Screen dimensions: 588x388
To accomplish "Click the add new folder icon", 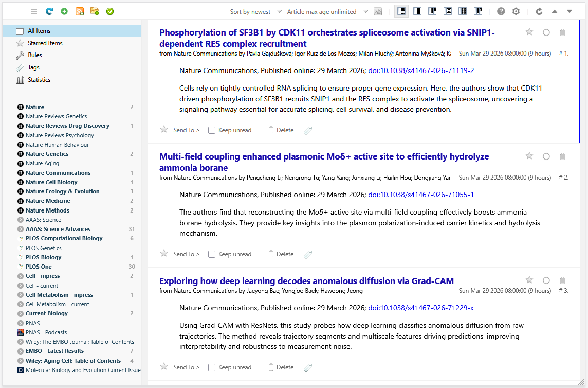I will pos(95,11).
